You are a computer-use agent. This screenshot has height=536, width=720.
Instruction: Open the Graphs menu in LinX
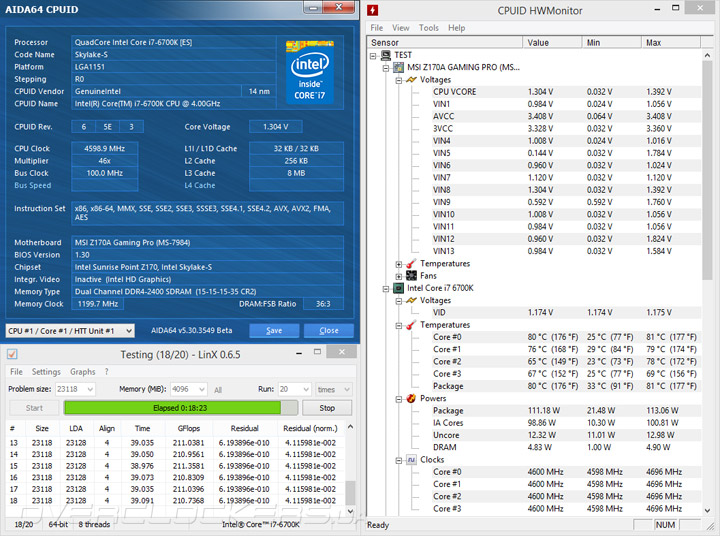tap(83, 372)
